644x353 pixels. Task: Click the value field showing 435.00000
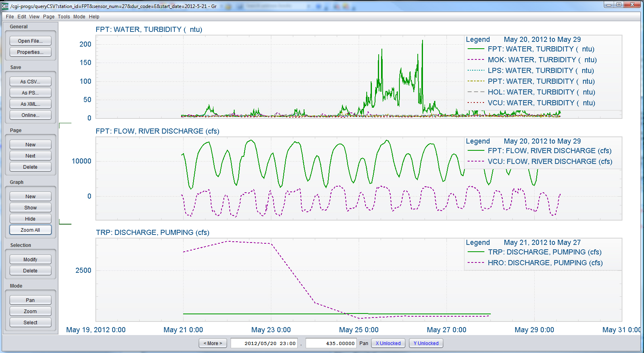tap(331, 343)
